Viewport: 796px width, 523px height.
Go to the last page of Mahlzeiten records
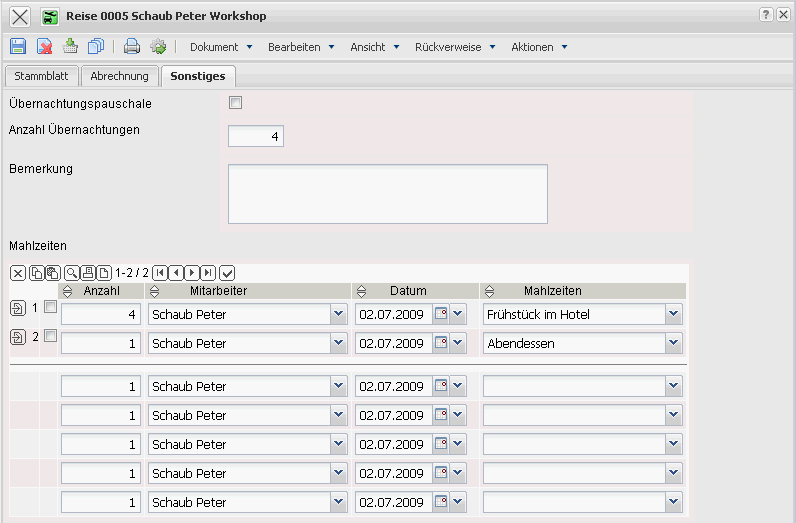(207, 272)
